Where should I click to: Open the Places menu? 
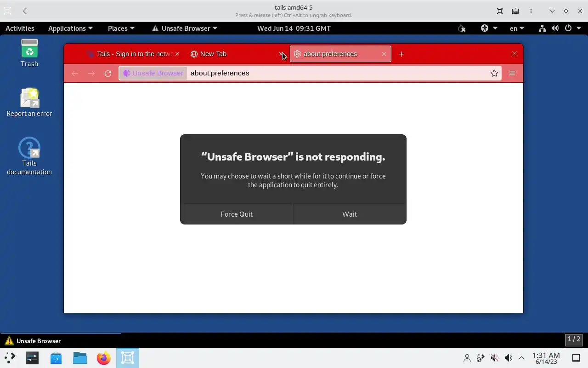tap(121, 28)
